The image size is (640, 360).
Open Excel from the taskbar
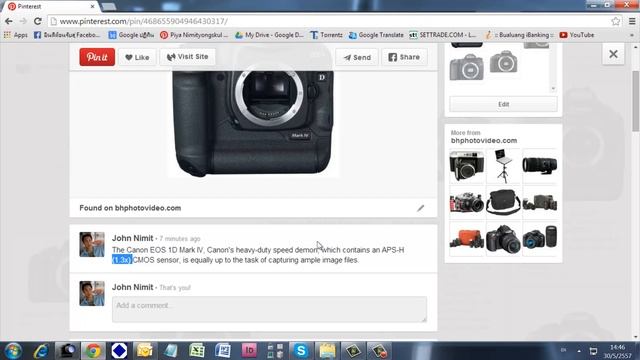point(197,351)
